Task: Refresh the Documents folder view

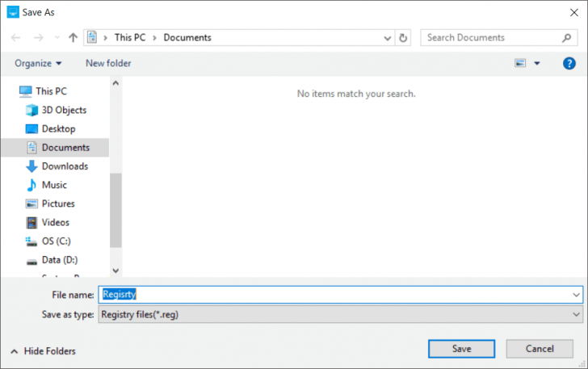Action: coord(403,38)
